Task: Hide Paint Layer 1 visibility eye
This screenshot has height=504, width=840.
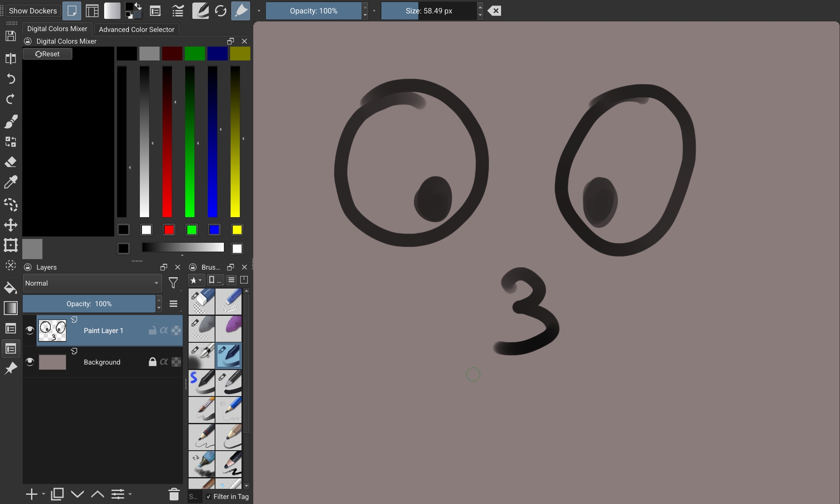Action: click(x=29, y=330)
